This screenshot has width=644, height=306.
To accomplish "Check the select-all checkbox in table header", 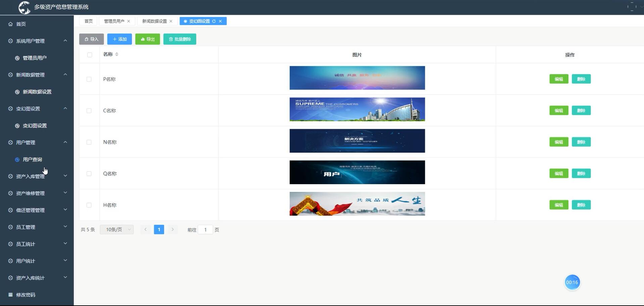I will click(x=89, y=54).
